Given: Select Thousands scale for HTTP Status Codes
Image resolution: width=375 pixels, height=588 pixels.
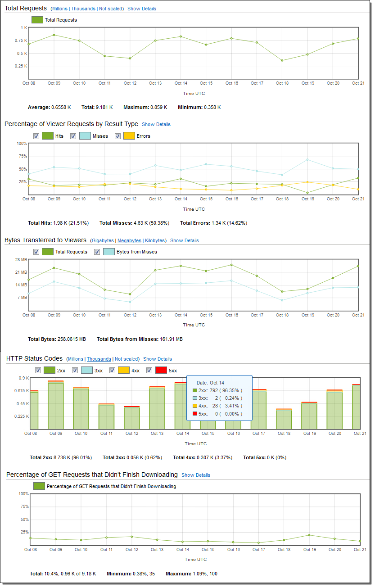Looking at the screenshot, I should pos(99,359).
